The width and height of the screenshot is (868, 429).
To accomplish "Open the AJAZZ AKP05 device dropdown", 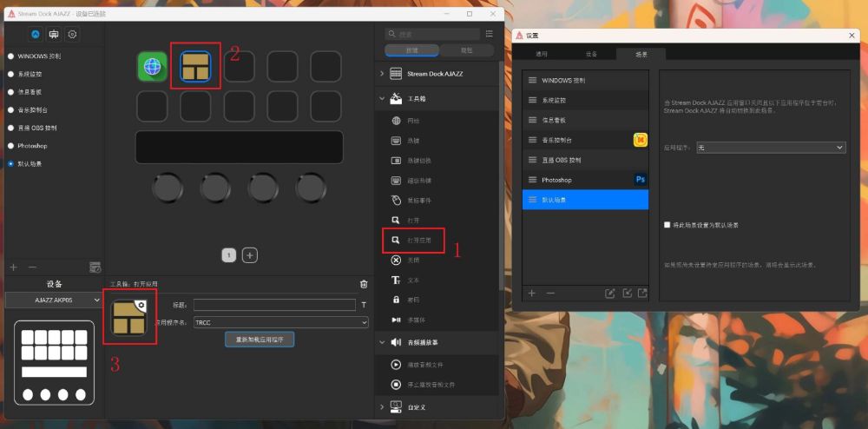I will 54,300.
